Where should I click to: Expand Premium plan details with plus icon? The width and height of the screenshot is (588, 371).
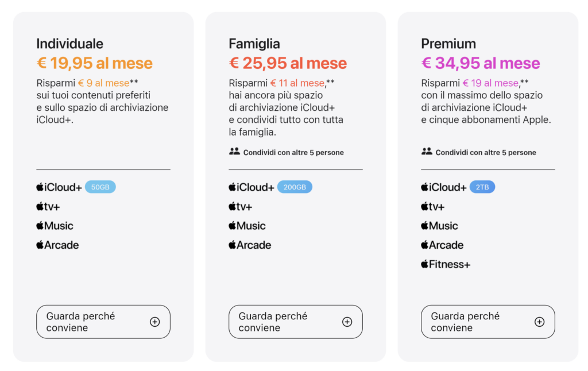tap(539, 322)
